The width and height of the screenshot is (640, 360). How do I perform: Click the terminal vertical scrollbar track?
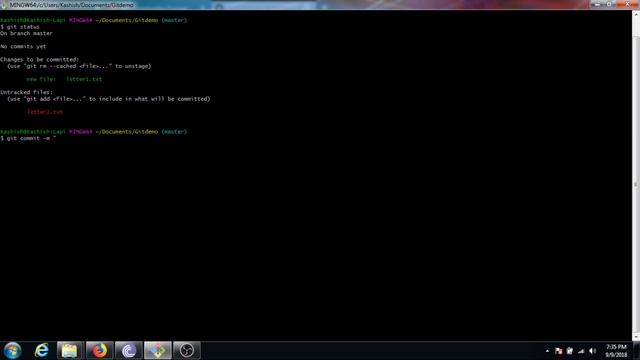[x=636, y=176]
